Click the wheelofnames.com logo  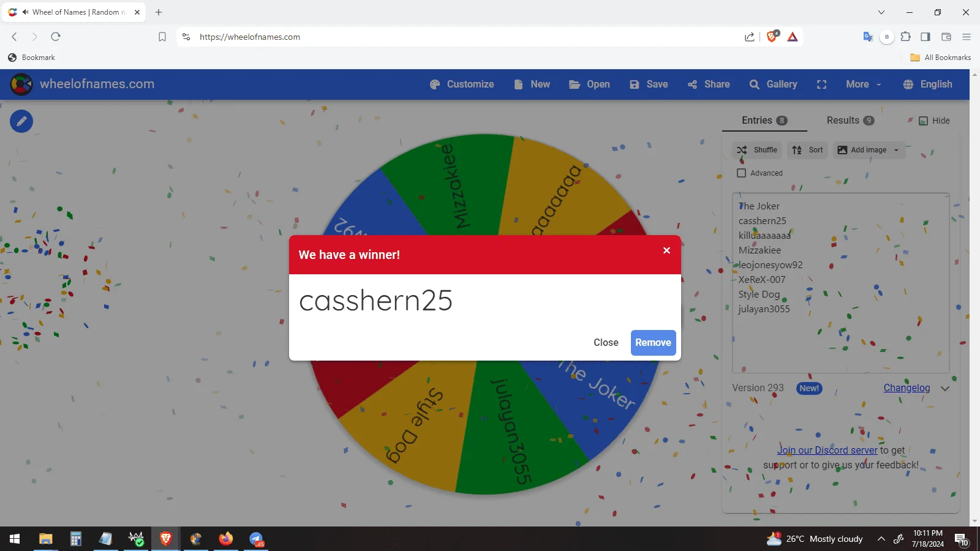(83, 84)
